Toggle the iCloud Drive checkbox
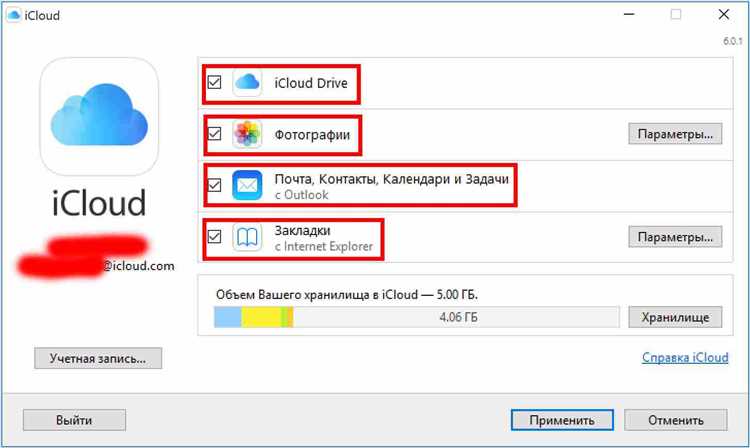Image resolution: width=750 pixels, height=448 pixels. [214, 83]
